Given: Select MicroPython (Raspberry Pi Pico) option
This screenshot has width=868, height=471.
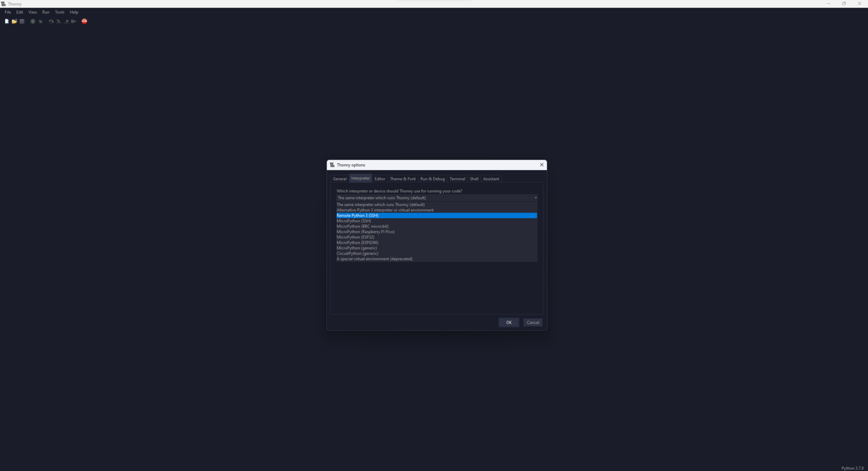Looking at the screenshot, I should 437,232.
